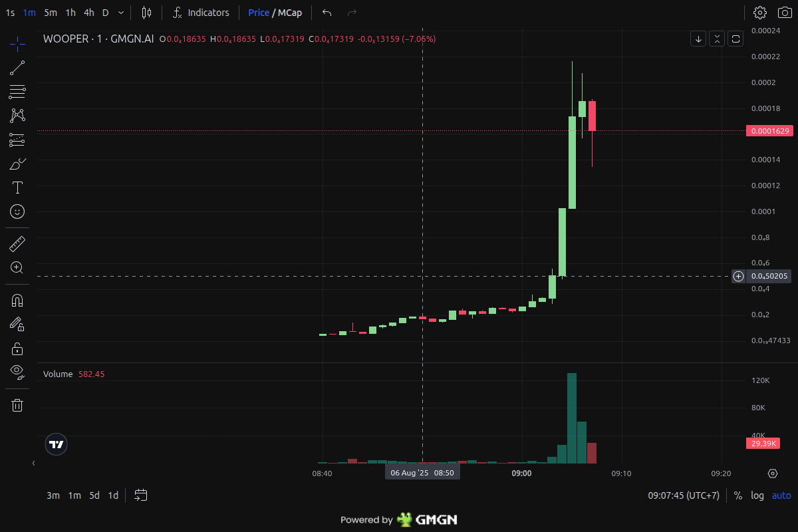Switch the chart to MCap view
The width and height of the screenshot is (798, 532).
[x=289, y=12]
